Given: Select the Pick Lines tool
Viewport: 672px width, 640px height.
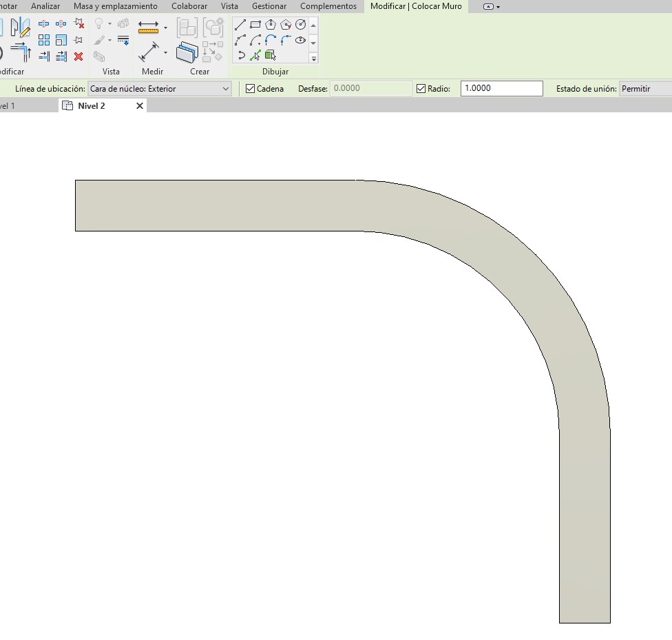Looking at the screenshot, I should point(255,55).
